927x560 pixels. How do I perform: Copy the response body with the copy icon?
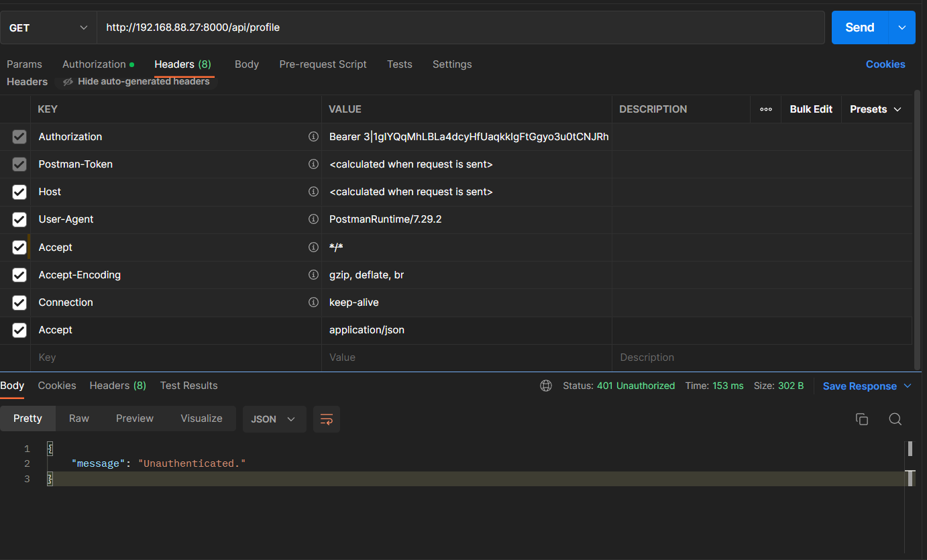click(862, 419)
